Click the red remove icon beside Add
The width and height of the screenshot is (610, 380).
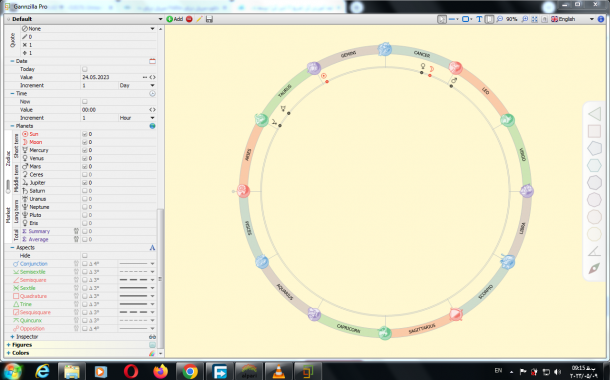tap(189, 19)
